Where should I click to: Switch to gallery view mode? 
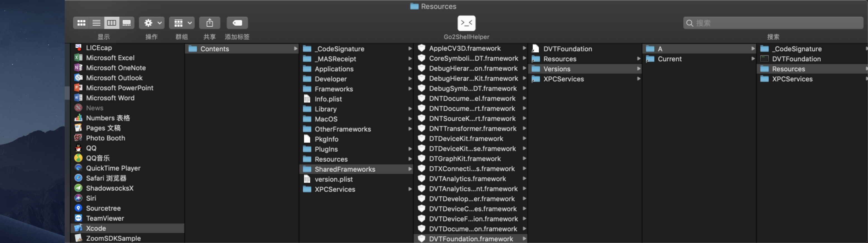[127, 23]
